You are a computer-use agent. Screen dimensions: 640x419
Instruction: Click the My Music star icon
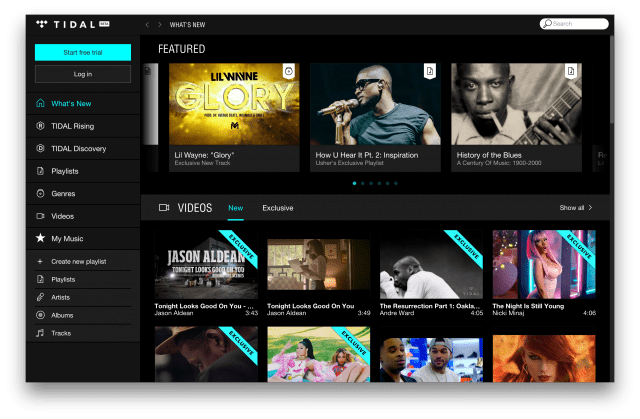click(x=40, y=238)
